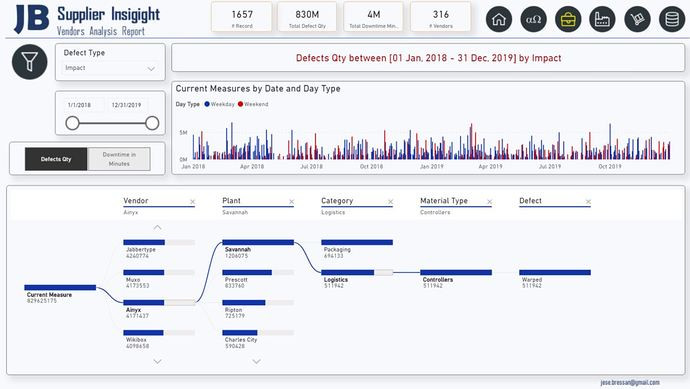Image resolution: width=690 pixels, height=389 pixels.
Task: Toggle Weekend series in chart legend
Action: tap(253, 104)
